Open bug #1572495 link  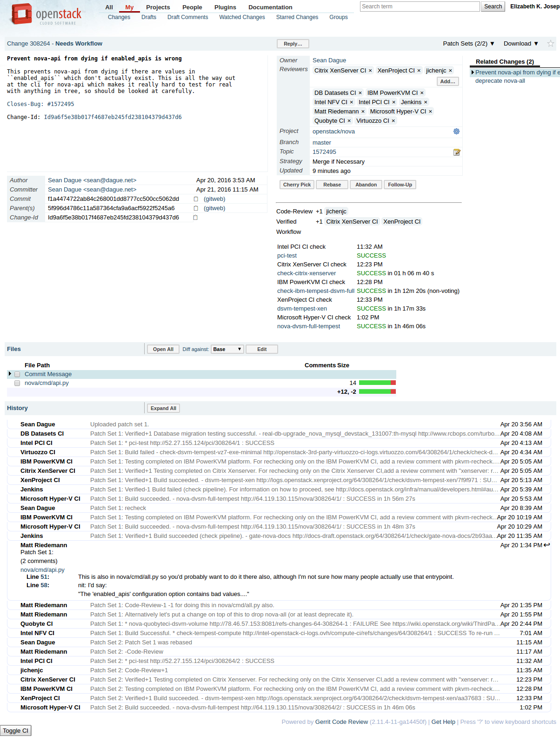(x=60, y=104)
